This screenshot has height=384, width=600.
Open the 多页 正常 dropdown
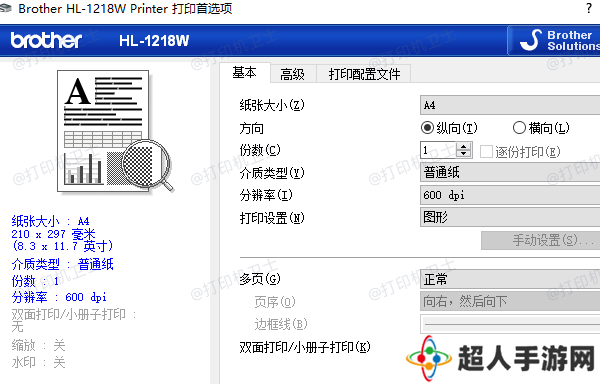pyautogui.click(x=510, y=279)
